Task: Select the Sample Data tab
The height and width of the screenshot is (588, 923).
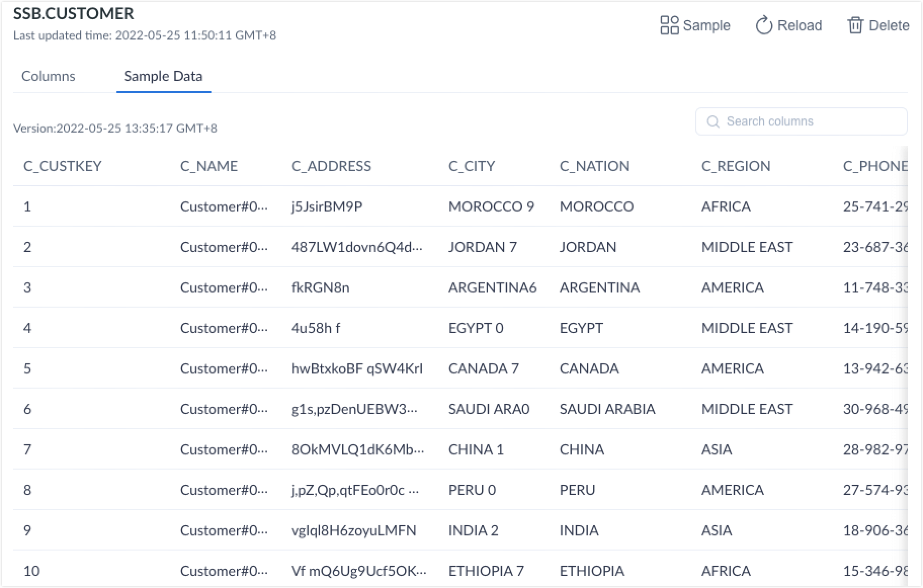Action: [x=163, y=76]
